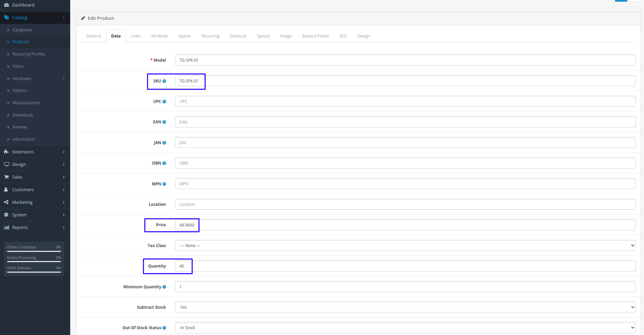Viewport: 644px width, 335px height.
Task: Open the Discount tab
Action: [x=238, y=36]
